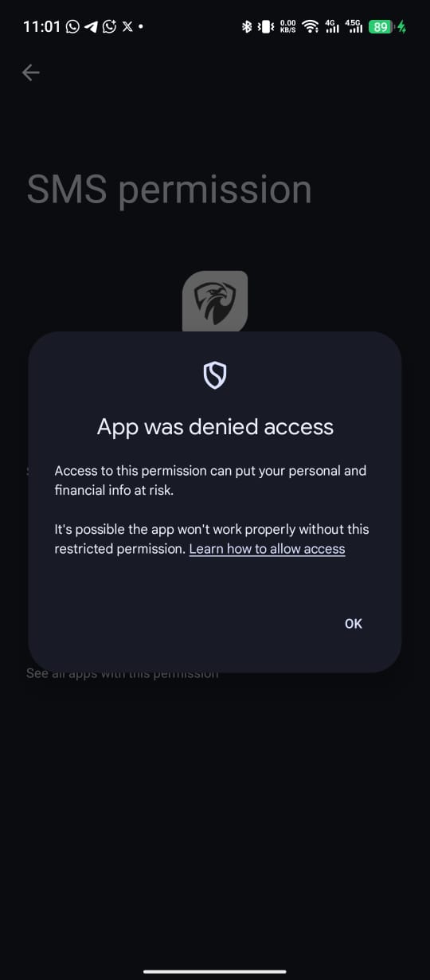Tap the shield icon atop the dialog

[x=215, y=374]
